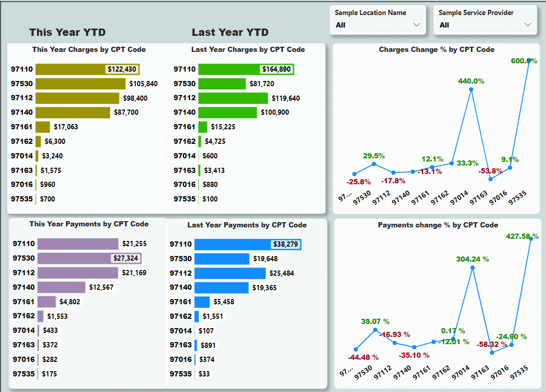This screenshot has width=546, height=392.
Task: Click the 440.0% peak point in Charges Change chart
Action: tap(471, 89)
